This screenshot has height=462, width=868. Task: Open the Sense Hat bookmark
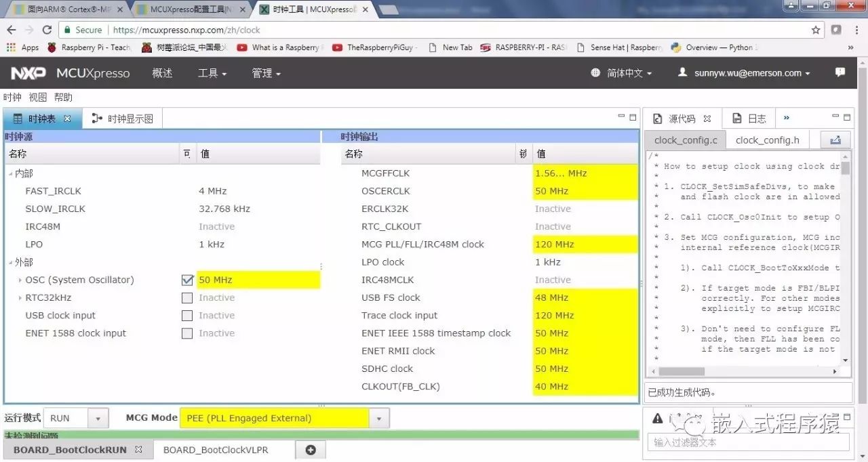coord(619,47)
